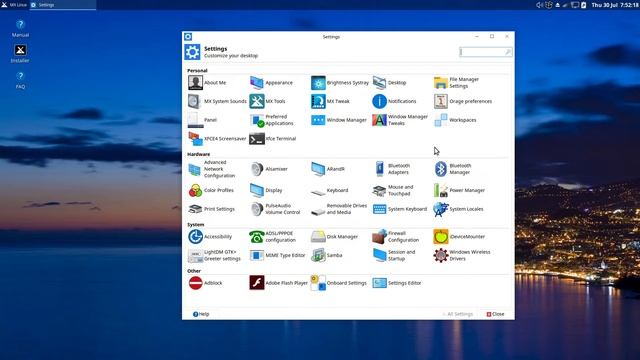Open LightDM GTK+ Greeter settings
This screenshot has width=640, height=360.
pos(214,256)
